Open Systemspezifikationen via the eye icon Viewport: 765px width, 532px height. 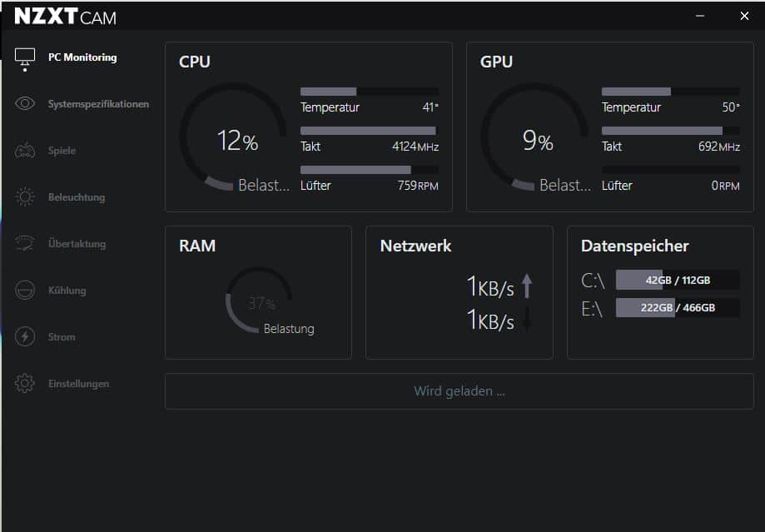[x=25, y=104]
